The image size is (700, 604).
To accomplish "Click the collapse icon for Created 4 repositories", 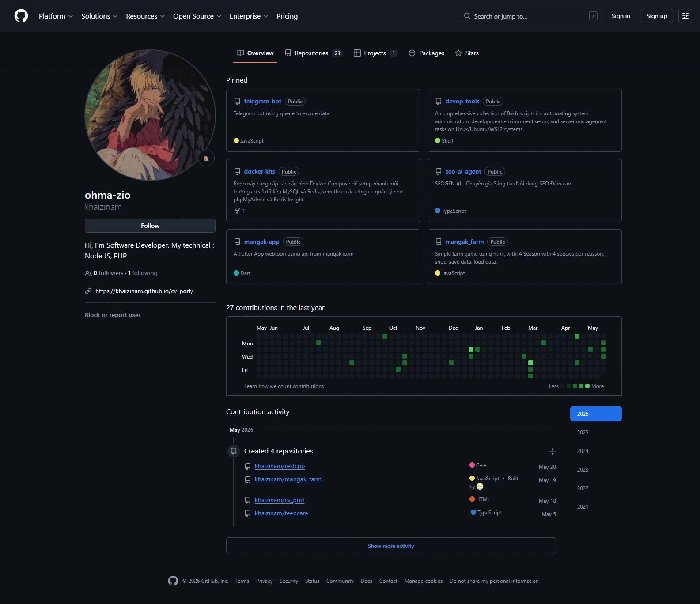I will pyautogui.click(x=552, y=451).
